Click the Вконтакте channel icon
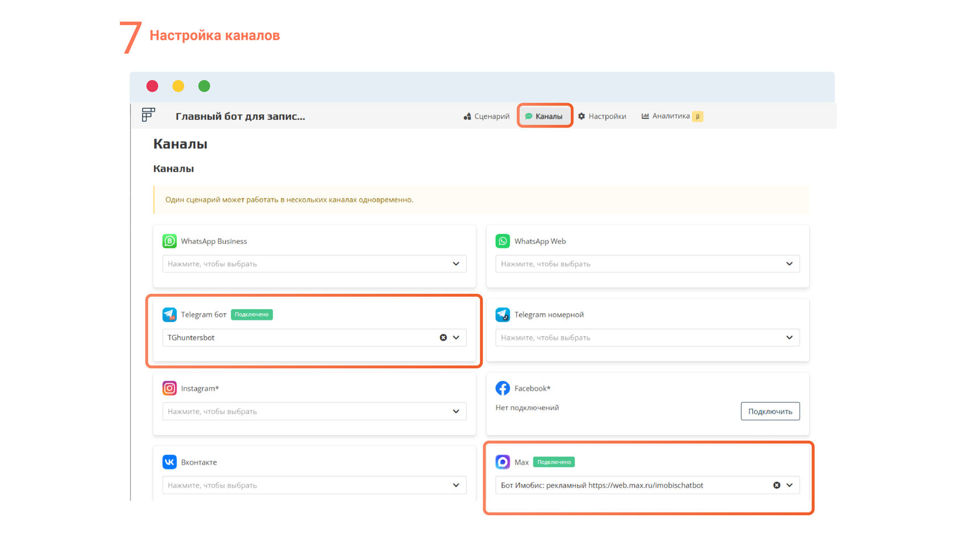Viewport: 954px width, 560px height. point(169,462)
